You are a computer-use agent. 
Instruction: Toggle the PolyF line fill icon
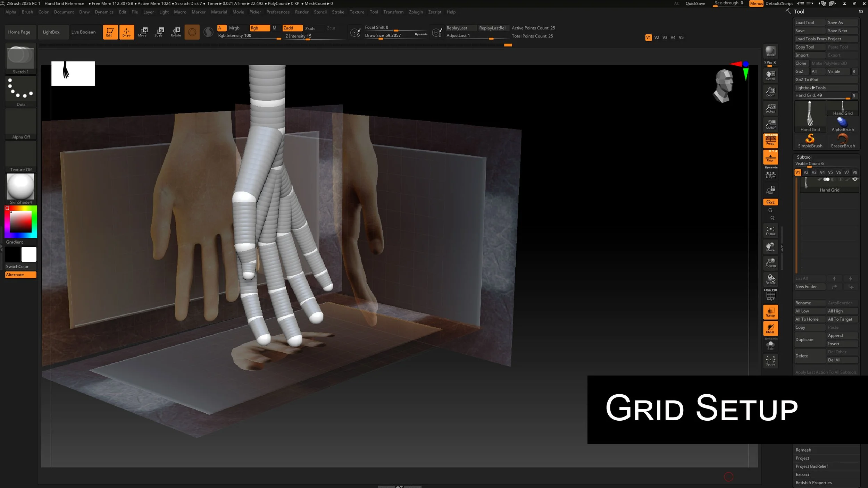tap(770, 295)
